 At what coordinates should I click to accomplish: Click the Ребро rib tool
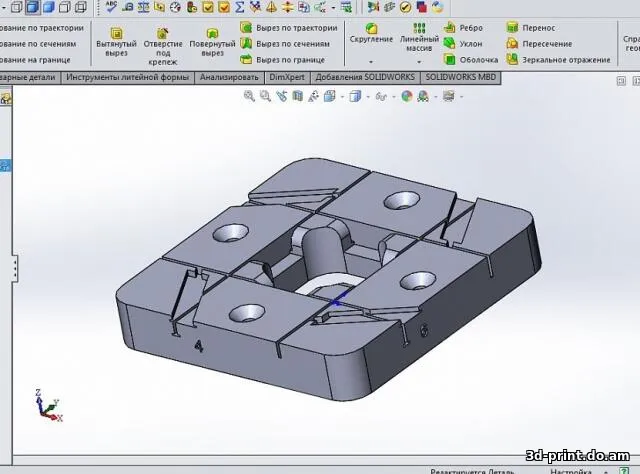coord(463,28)
